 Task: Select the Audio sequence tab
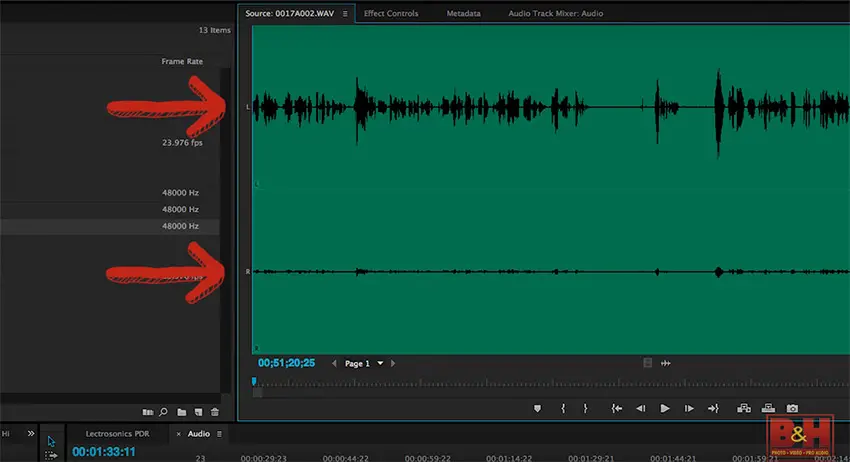point(198,434)
